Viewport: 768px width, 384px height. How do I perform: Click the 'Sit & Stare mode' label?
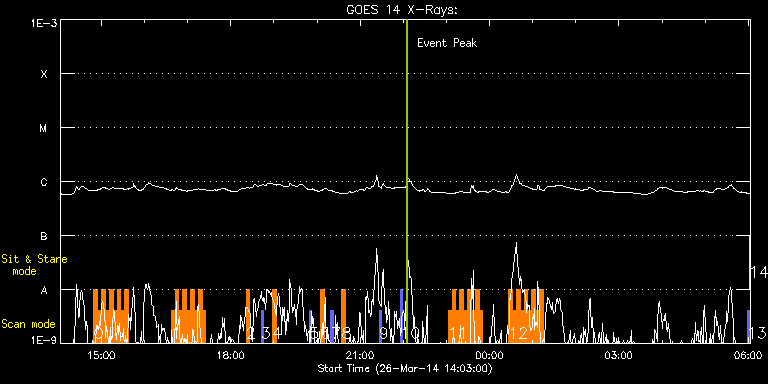tap(34, 264)
